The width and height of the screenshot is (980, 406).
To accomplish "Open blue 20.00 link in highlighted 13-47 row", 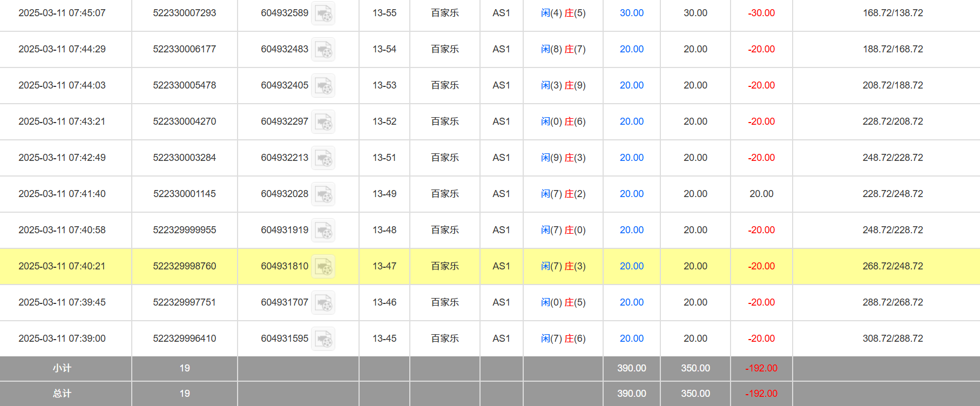I will (x=631, y=266).
